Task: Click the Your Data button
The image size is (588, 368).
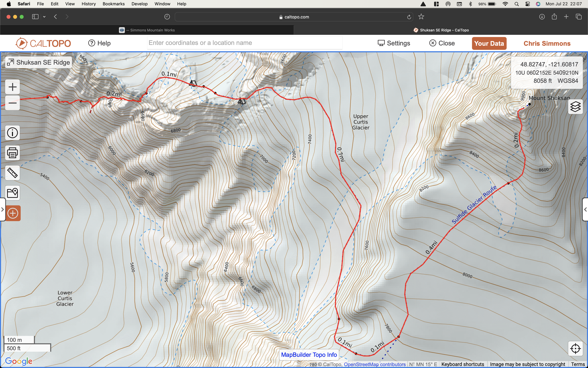Action: tap(489, 43)
